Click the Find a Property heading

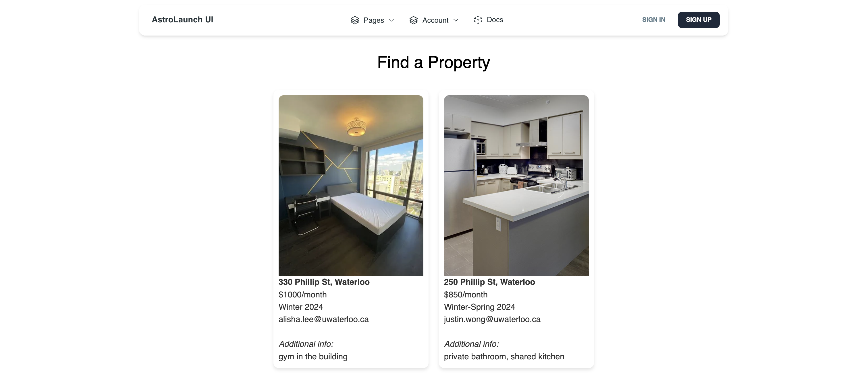pyautogui.click(x=434, y=63)
